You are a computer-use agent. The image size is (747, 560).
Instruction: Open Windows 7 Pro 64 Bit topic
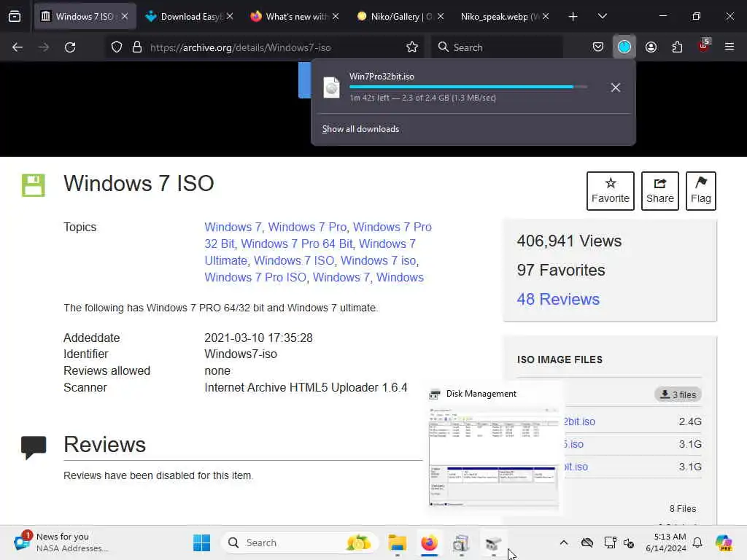pos(297,244)
